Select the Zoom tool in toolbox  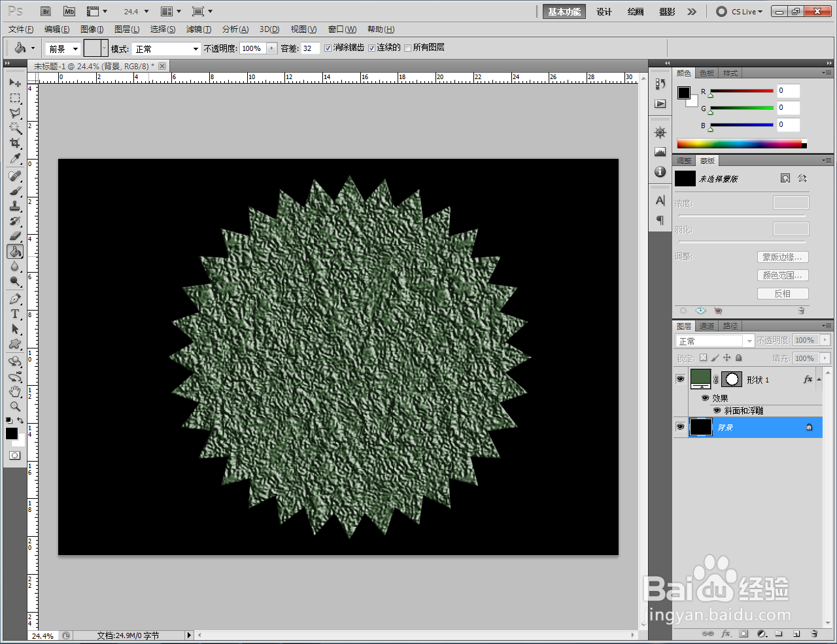15,407
